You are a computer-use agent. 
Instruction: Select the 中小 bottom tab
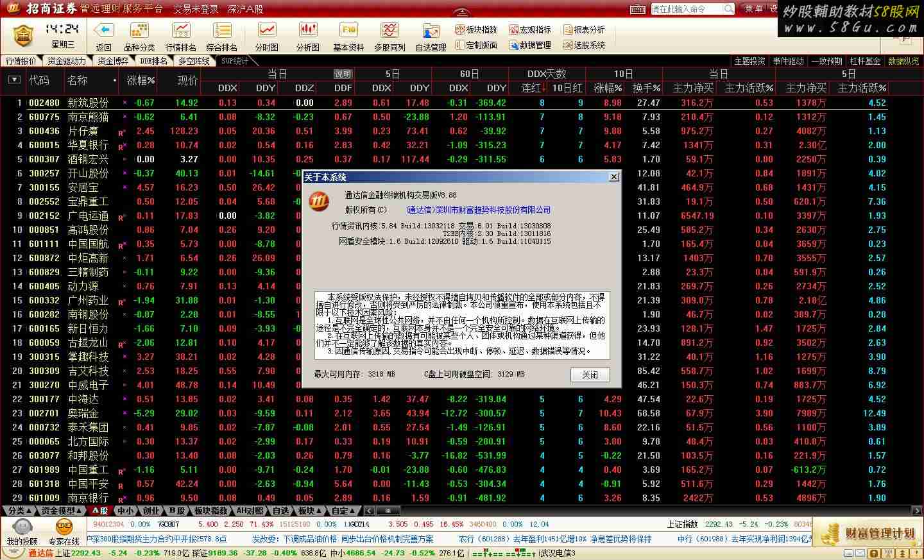126,511
